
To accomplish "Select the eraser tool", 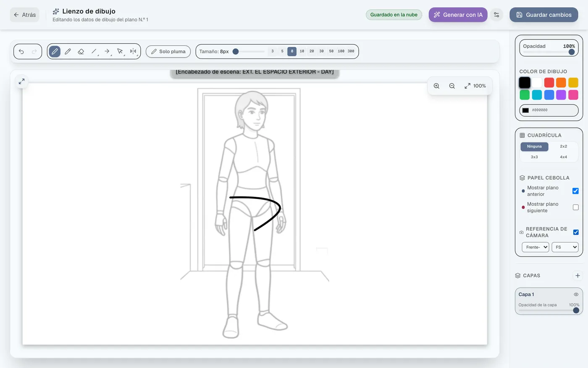I will 81,51.
